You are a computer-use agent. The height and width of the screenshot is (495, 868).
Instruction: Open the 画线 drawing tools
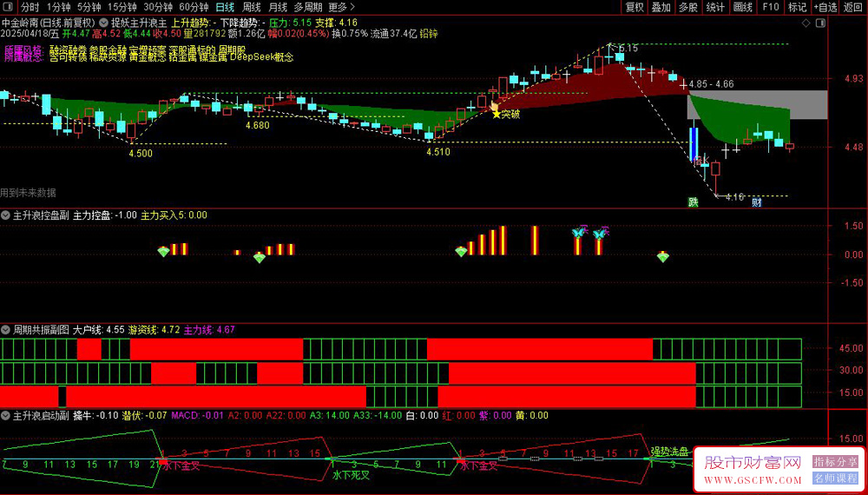[x=742, y=7]
